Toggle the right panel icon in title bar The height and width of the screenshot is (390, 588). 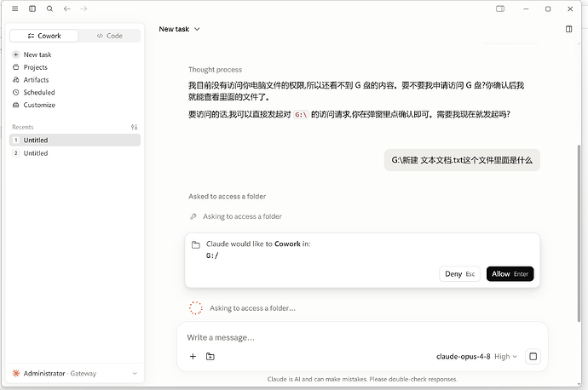[500, 9]
